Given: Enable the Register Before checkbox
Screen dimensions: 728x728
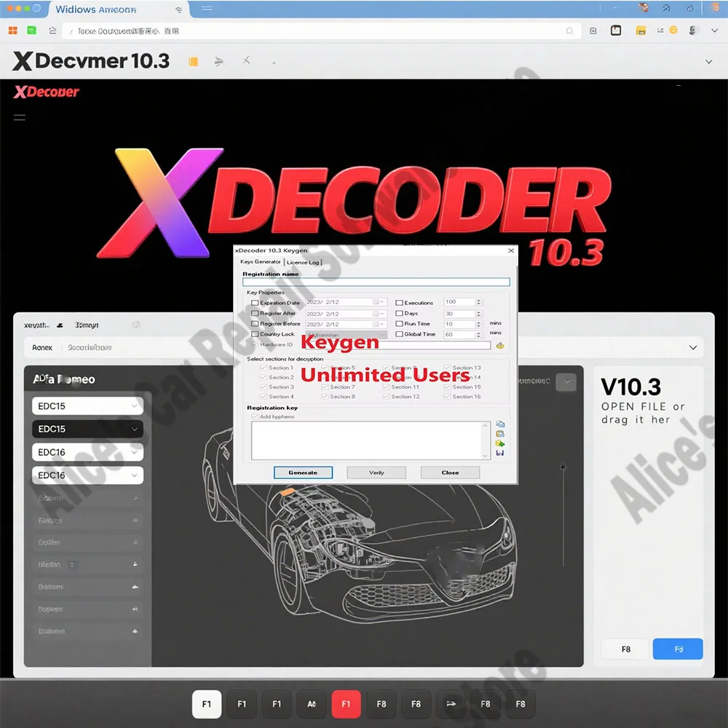Looking at the screenshot, I should tap(254, 324).
